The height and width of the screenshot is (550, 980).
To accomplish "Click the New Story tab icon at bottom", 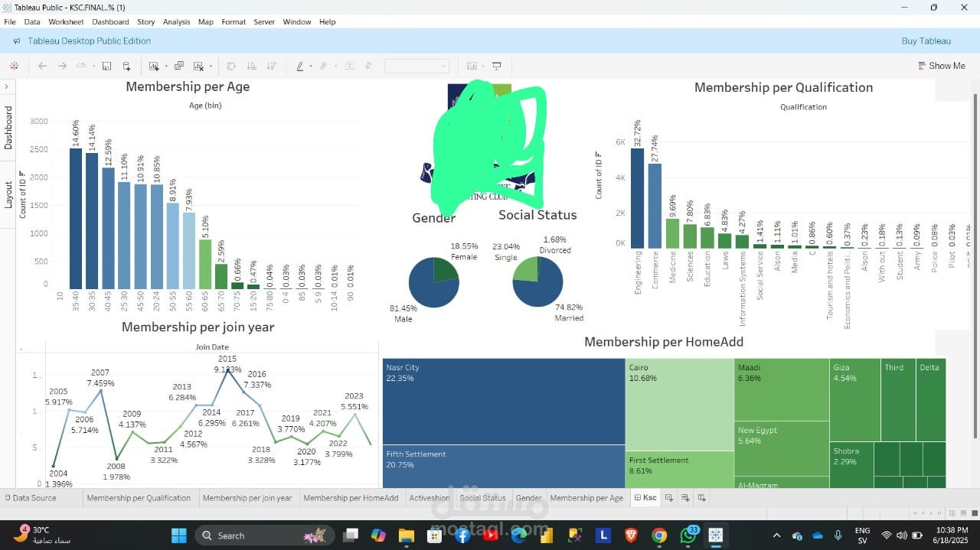I will (x=701, y=498).
